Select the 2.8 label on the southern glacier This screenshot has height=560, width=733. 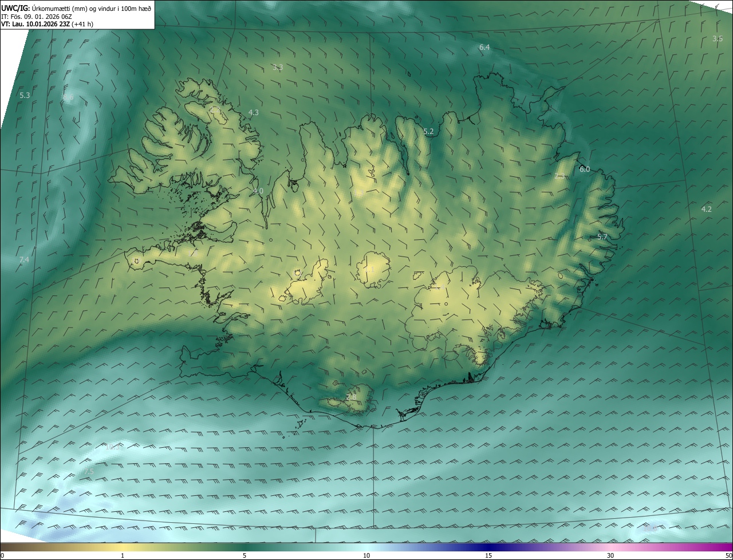(351, 397)
